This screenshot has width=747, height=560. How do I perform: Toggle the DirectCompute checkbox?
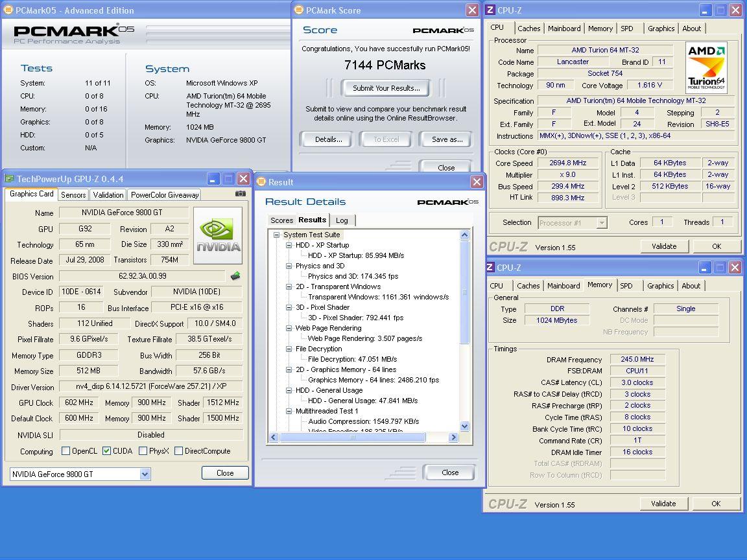pyautogui.click(x=179, y=450)
